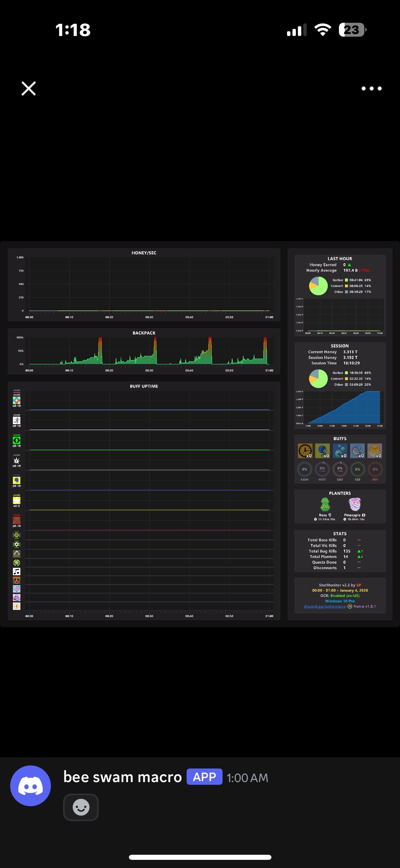Tap the MOT 0% circular gauge
This screenshot has width=400, height=868.
coord(322,469)
